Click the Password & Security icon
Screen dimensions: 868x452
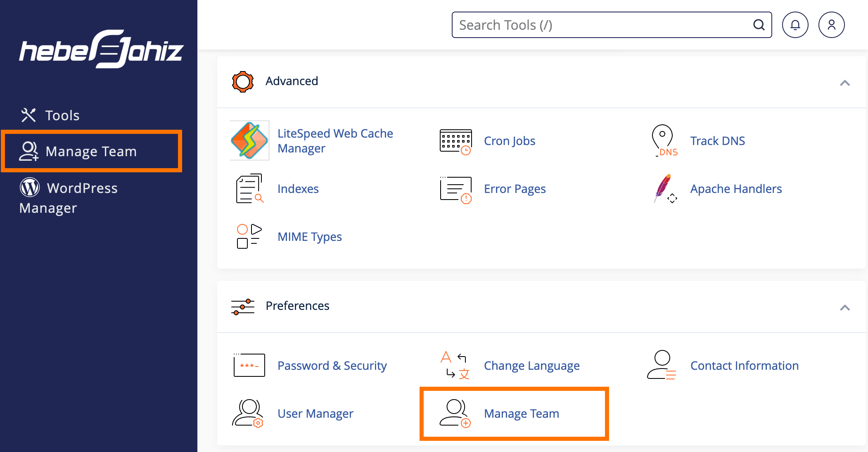coord(249,365)
